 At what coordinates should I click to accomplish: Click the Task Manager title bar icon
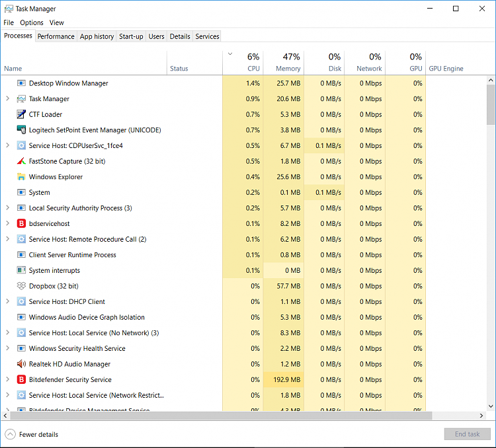(x=9, y=9)
